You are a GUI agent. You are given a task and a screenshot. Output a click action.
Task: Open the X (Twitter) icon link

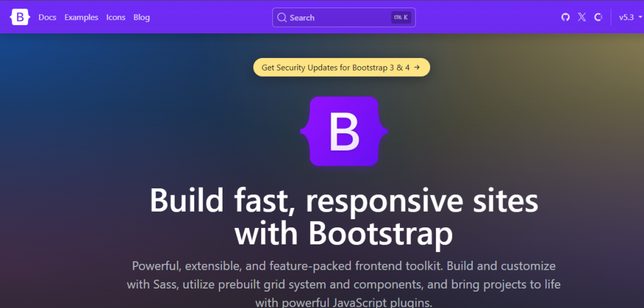582,17
